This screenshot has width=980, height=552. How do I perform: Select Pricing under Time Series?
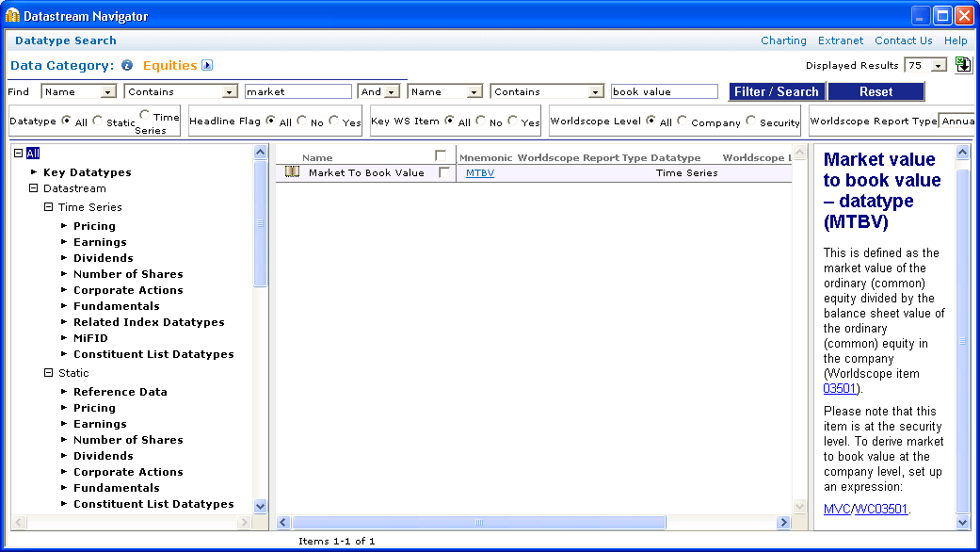click(x=94, y=226)
